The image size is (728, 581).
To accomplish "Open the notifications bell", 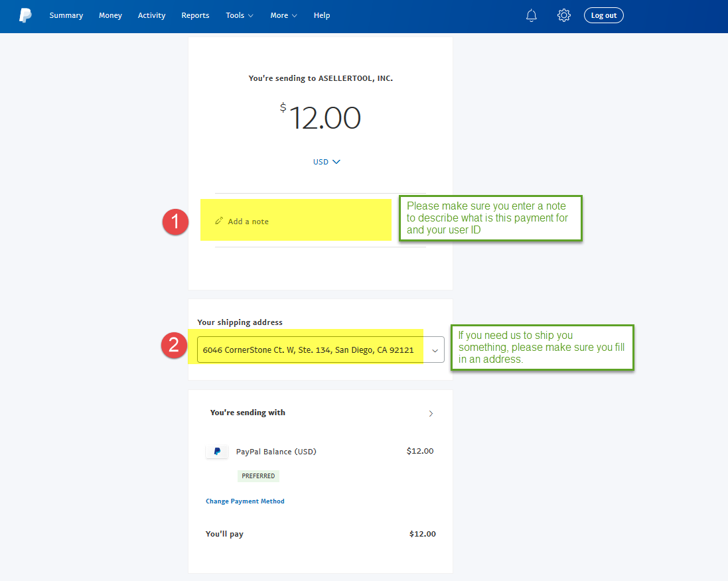I will pos(531,15).
